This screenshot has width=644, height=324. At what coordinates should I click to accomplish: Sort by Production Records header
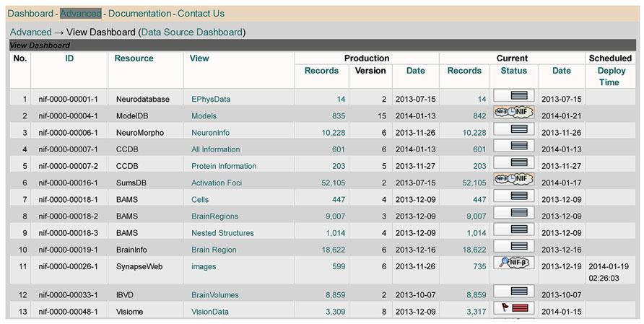pyautogui.click(x=321, y=71)
